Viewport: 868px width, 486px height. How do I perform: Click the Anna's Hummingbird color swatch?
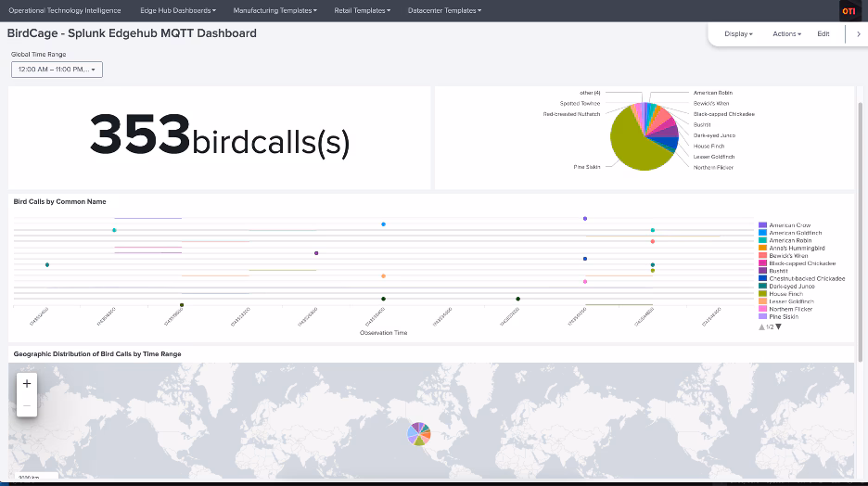pos(762,249)
